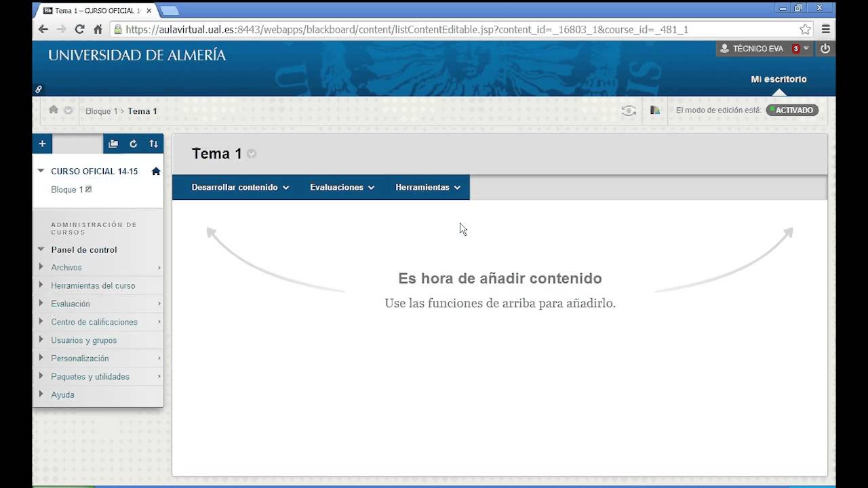Open the Herramientas dropdown menu

[x=428, y=187]
